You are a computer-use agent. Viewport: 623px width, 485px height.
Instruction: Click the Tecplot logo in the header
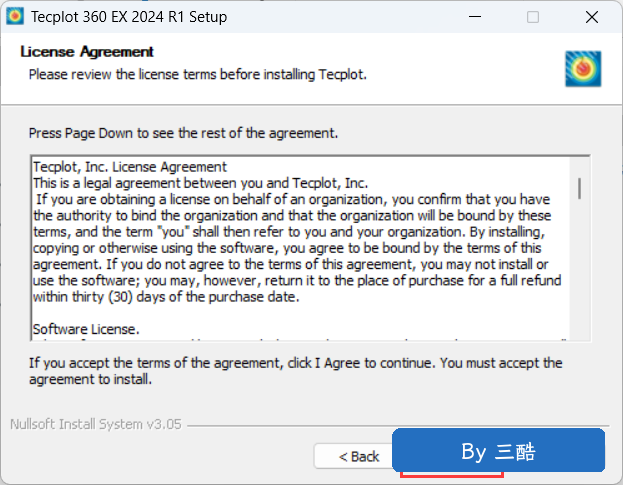[x=583, y=69]
